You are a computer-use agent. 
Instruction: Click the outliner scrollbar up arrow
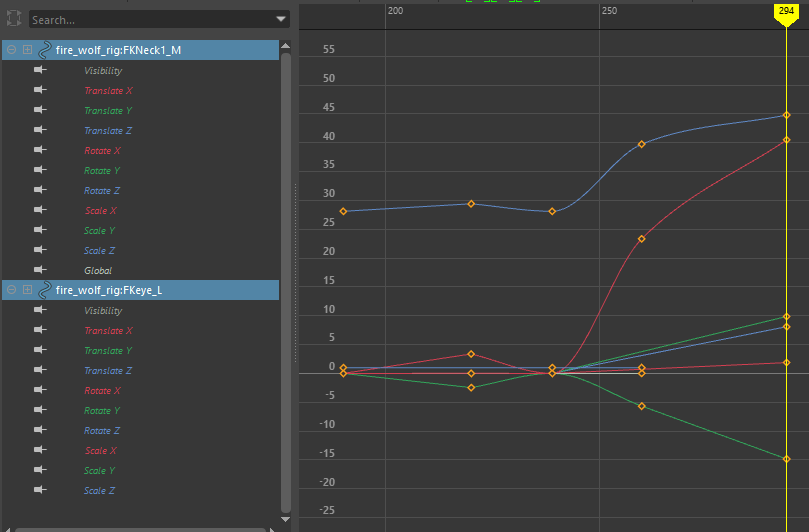click(285, 46)
